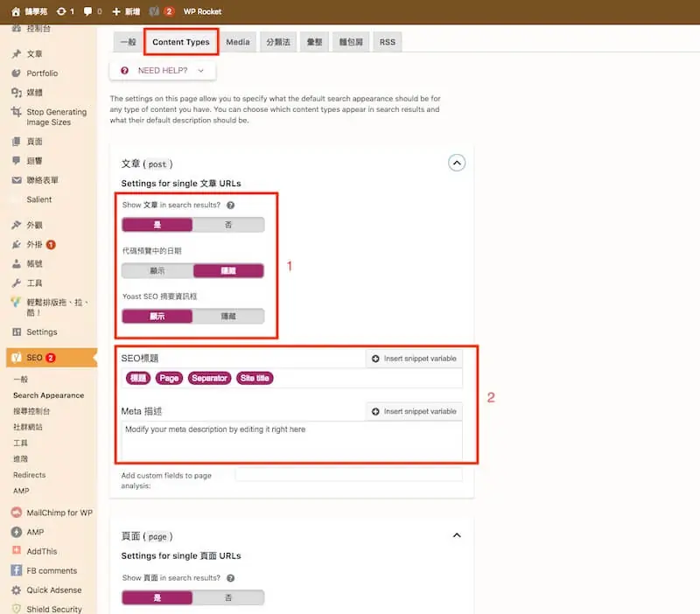Open the 頁面 pages icon in sidebar
Image resolution: width=700 pixels, height=614 pixels.
[x=17, y=142]
